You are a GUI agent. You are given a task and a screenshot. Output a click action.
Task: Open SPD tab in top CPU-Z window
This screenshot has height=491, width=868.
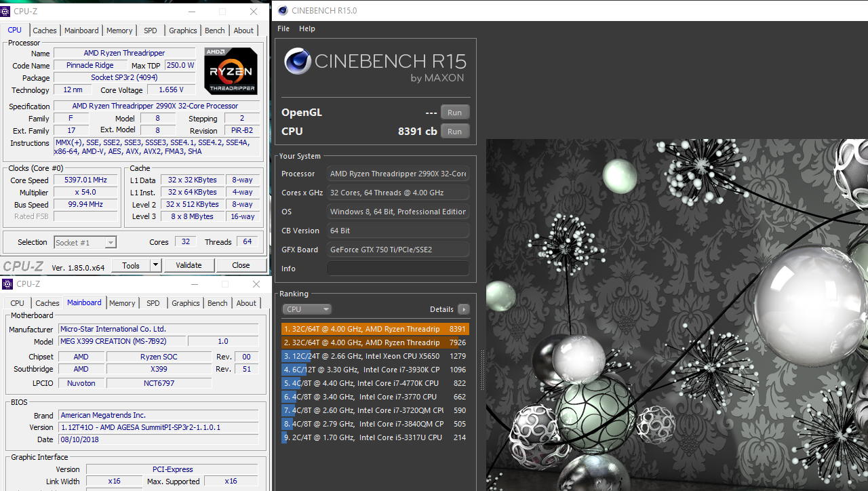pos(151,31)
